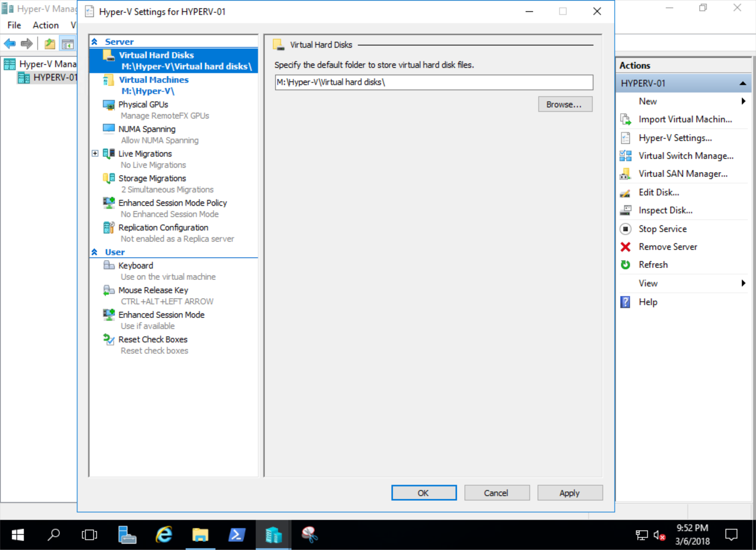Screen dimensions: 756x550
Task: Click OK to save settings
Action: pyautogui.click(x=423, y=493)
